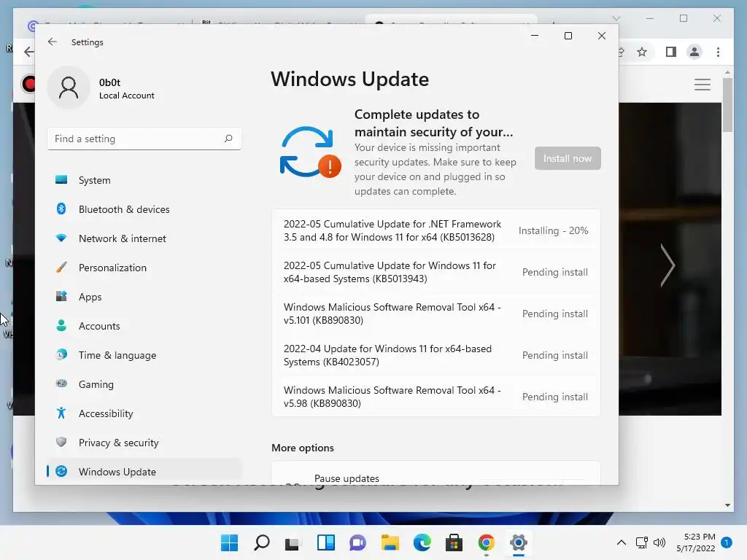Open Chat from taskbar

357,542
